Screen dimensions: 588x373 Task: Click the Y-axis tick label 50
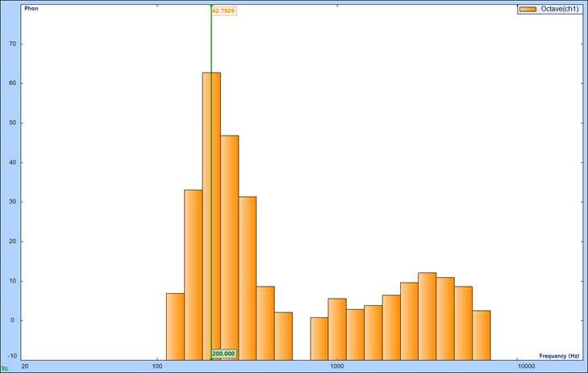(13, 123)
